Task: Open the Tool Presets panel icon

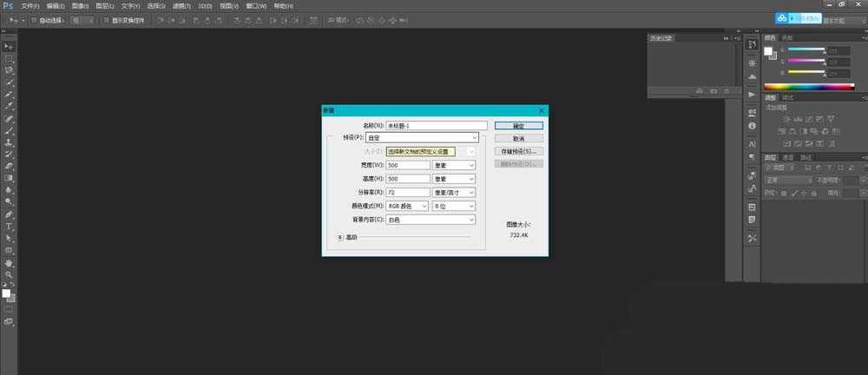Action: click(x=752, y=238)
